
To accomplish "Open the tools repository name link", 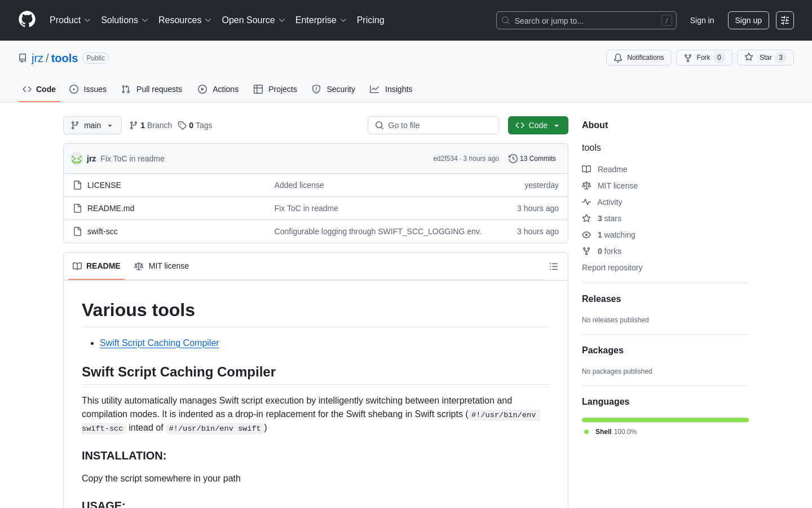I will tap(64, 58).
